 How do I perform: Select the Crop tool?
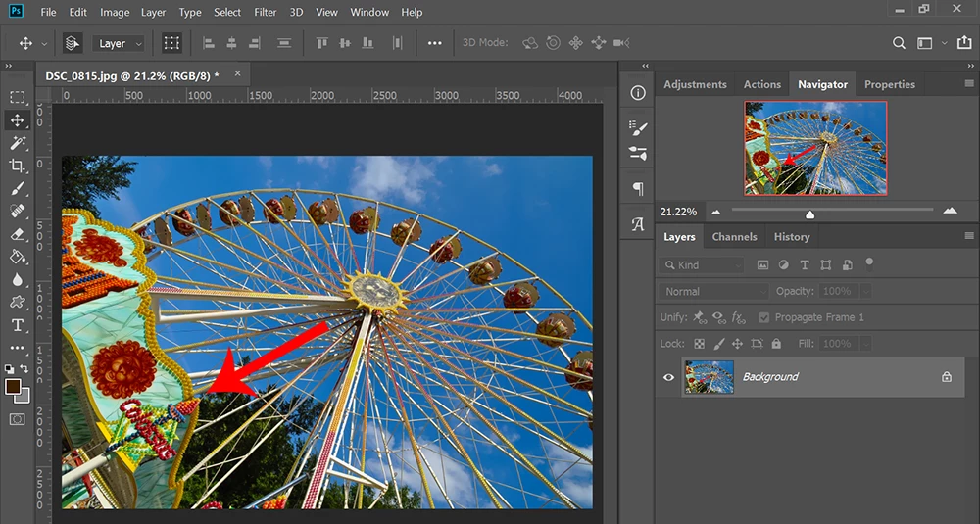click(x=18, y=166)
